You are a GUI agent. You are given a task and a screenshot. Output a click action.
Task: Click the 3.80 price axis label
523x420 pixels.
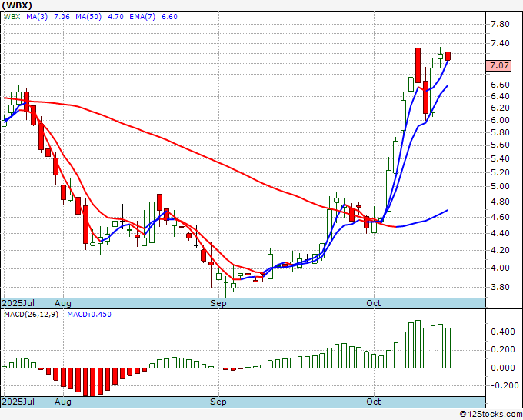pyautogui.click(x=500, y=287)
